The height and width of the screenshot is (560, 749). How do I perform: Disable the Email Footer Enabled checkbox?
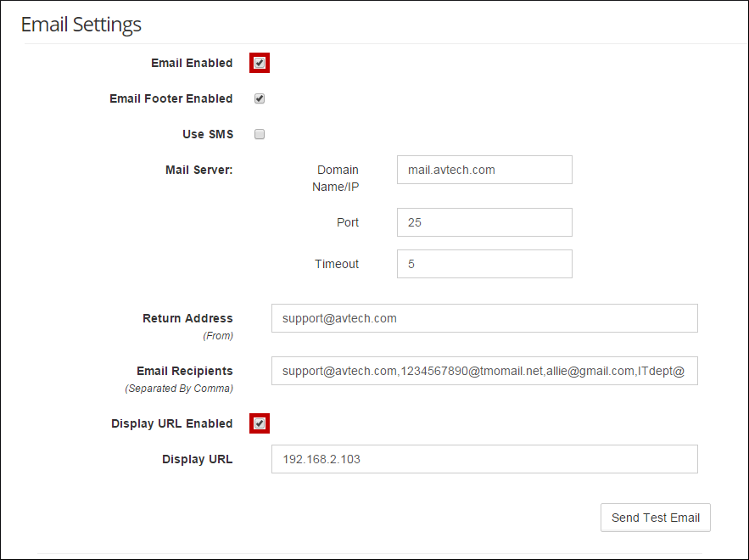coord(260,98)
